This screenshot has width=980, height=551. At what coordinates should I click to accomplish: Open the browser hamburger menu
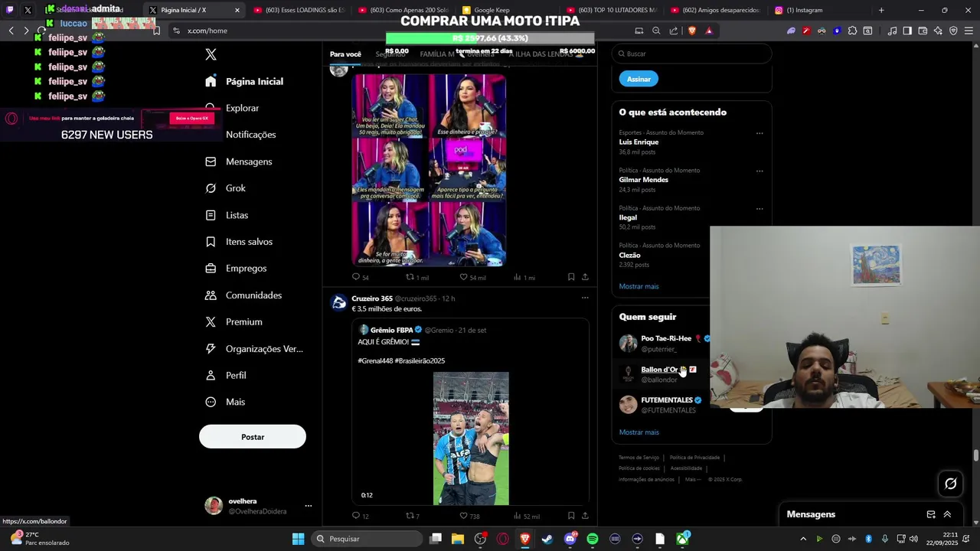969,31
